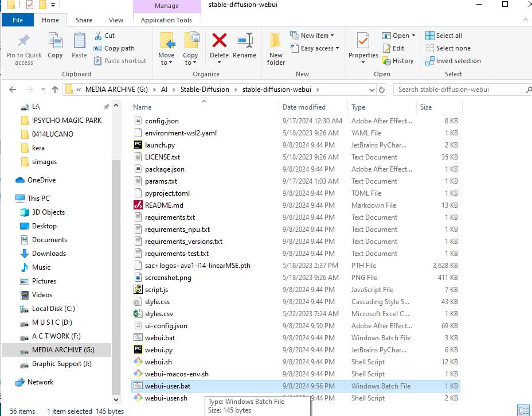Click the Copy path icon
532x416 pixels.
coord(97,48)
